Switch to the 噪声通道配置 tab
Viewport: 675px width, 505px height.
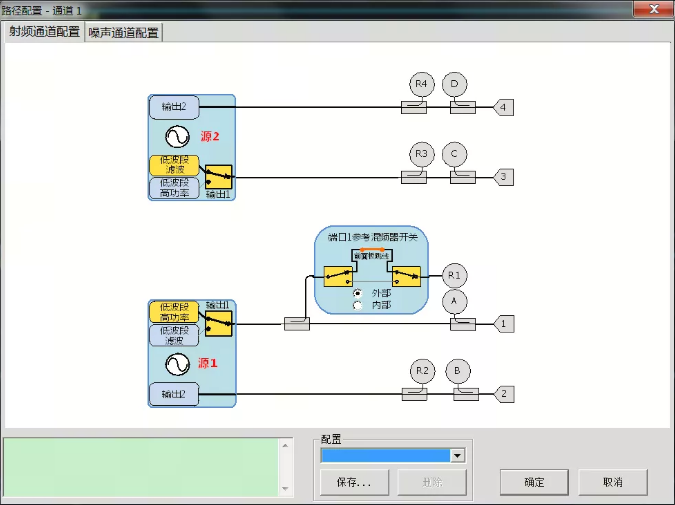(124, 32)
